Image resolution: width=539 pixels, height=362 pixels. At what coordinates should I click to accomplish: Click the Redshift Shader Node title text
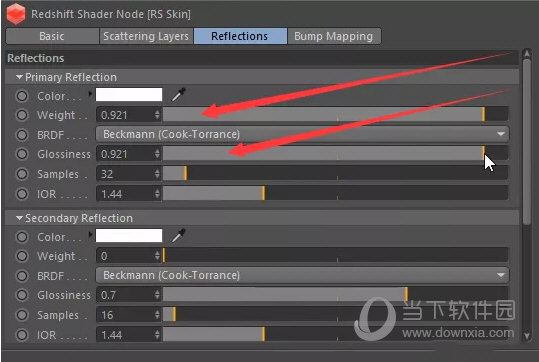click(111, 14)
